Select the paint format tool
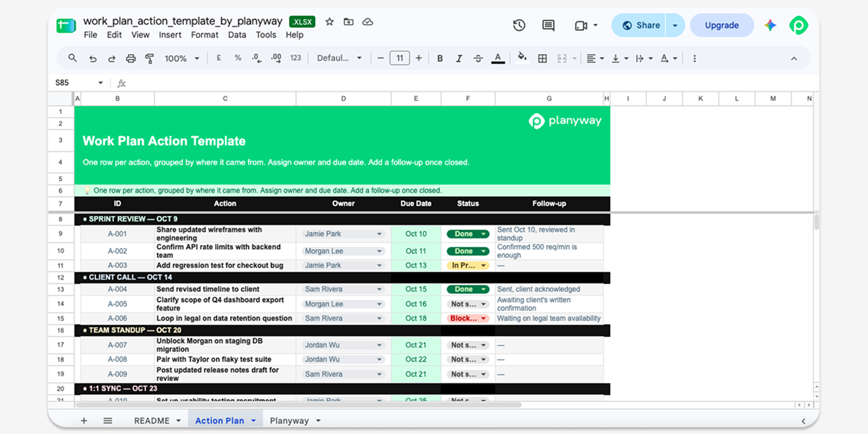Image resolution: width=868 pixels, height=434 pixels. click(149, 58)
